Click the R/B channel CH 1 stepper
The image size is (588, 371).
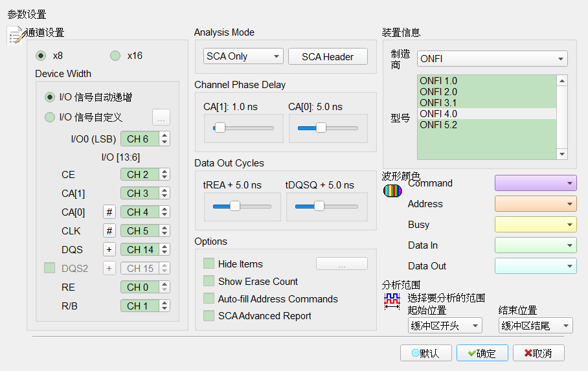pos(145,306)
